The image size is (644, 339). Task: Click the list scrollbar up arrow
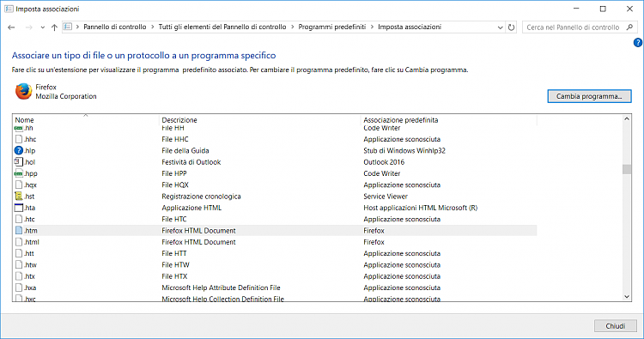coord(627,119)
